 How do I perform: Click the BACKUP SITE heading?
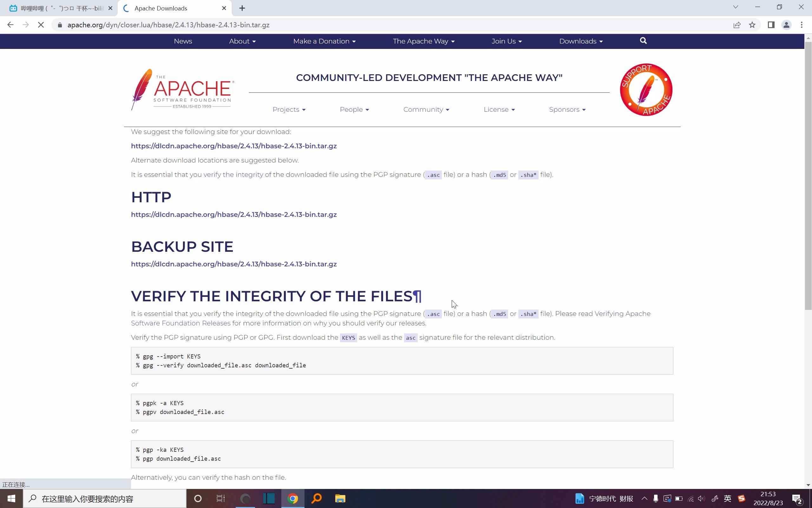182,247
